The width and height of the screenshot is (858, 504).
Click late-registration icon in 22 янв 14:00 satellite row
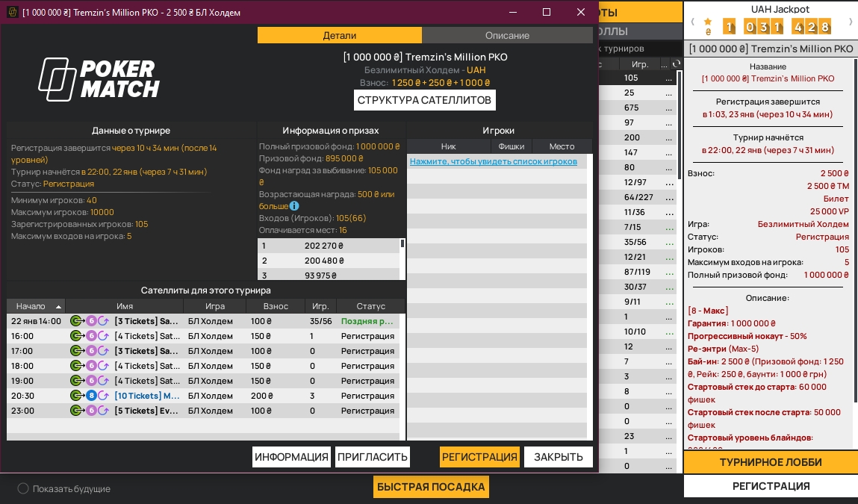click(x=77, y=321)
